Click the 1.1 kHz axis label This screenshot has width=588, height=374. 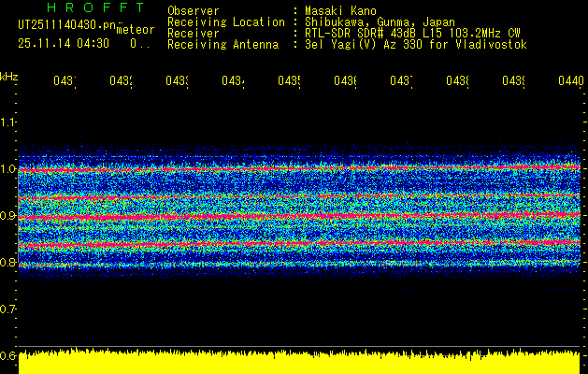click(x=7, y=122)
